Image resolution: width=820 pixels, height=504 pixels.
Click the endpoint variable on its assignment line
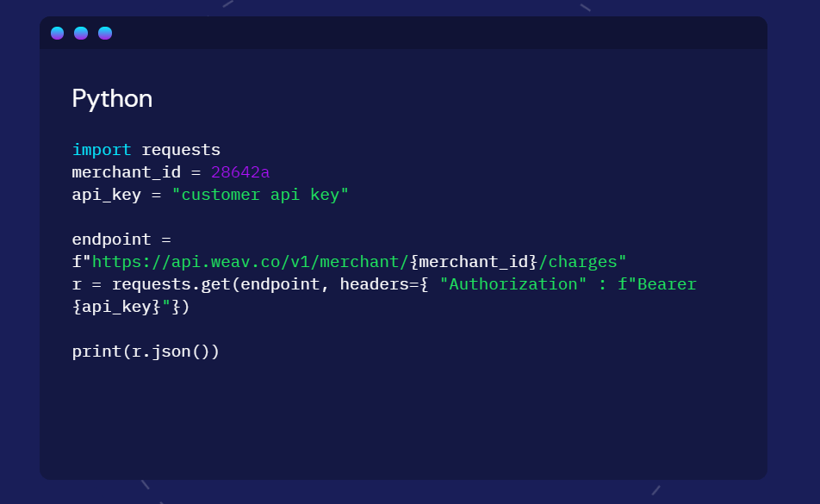111,240
